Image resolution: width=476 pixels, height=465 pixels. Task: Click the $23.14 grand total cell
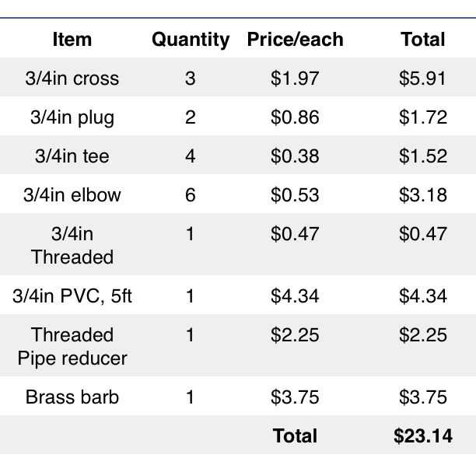click(x=423, y=436)
